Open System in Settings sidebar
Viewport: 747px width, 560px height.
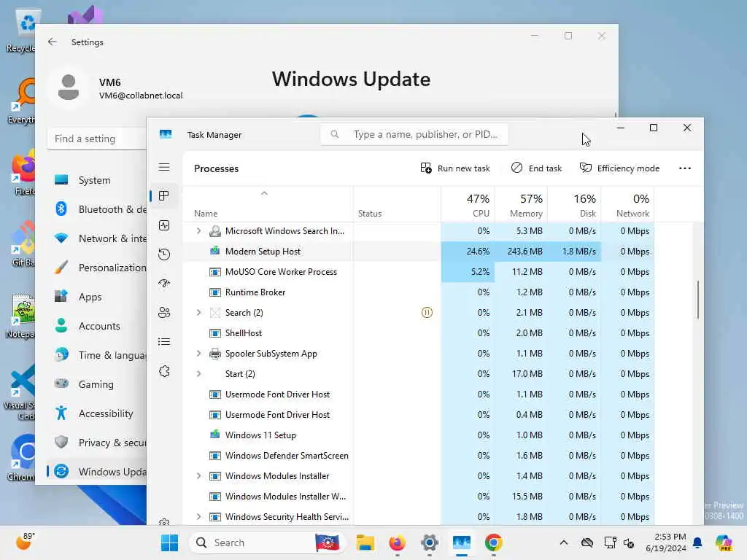click(98, 180)
